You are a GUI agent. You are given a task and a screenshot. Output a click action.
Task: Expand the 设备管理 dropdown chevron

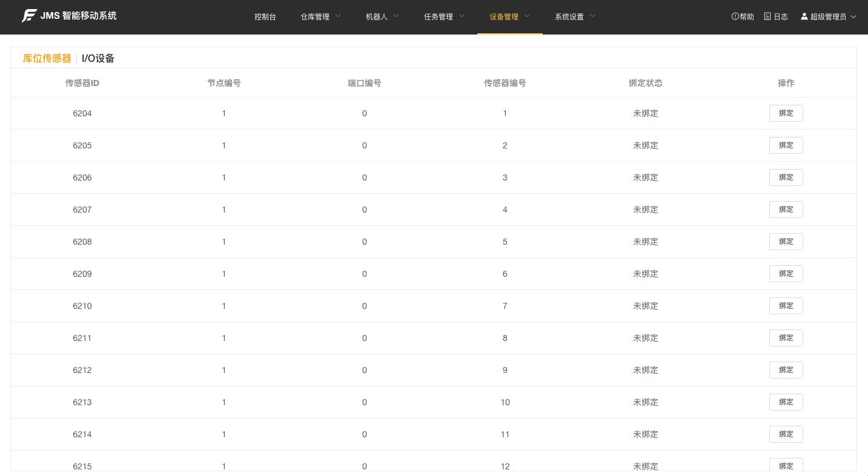(x=527, y=16)
